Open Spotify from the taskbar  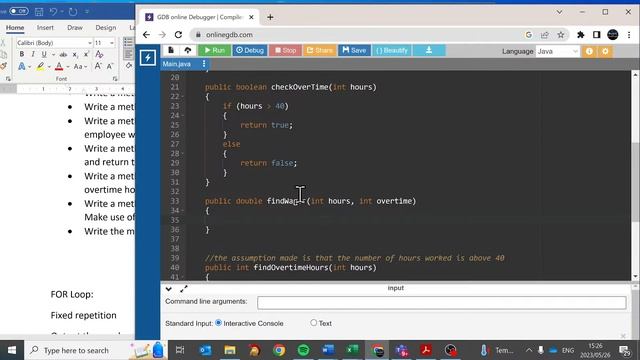[303, 350]
